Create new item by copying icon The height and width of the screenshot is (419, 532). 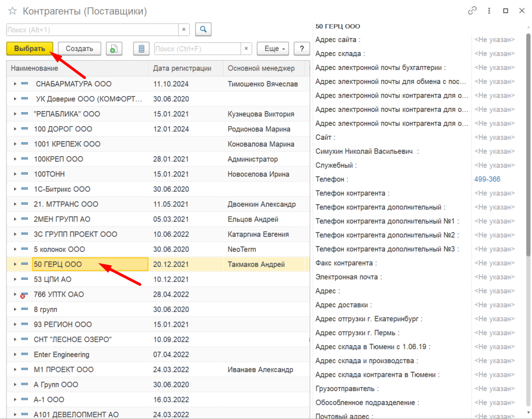click(114, 48)
